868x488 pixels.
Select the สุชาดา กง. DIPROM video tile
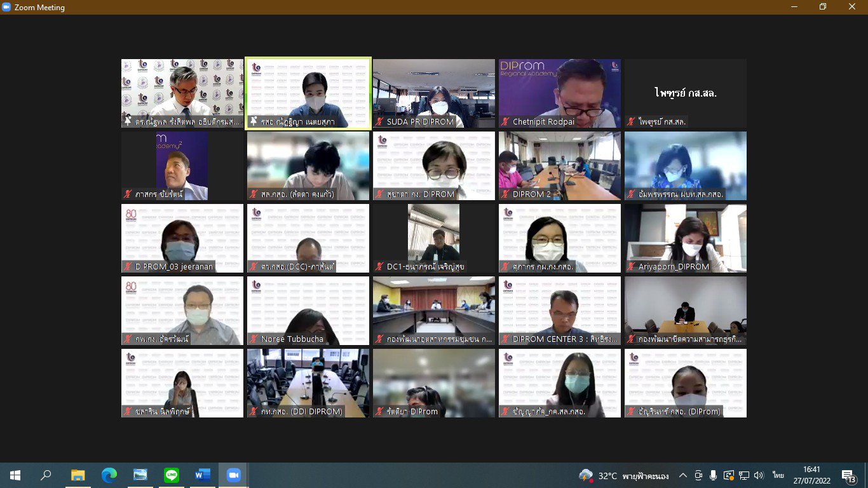pos(434,166)
